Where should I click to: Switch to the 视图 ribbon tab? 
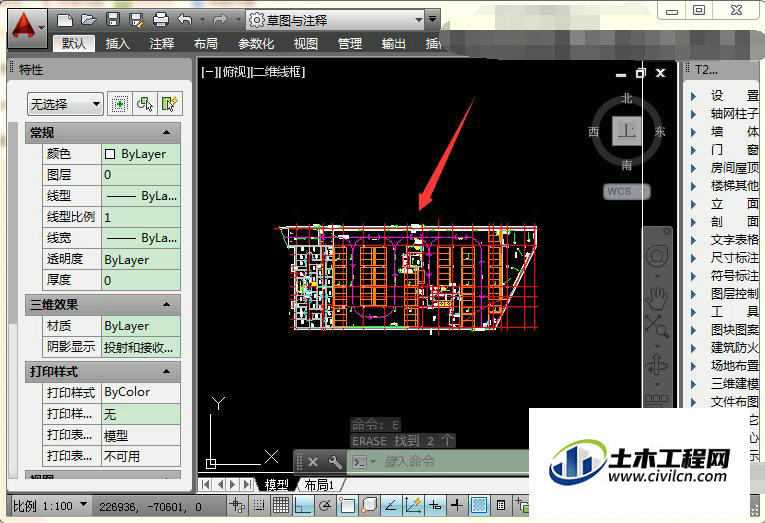pos(306,43)
